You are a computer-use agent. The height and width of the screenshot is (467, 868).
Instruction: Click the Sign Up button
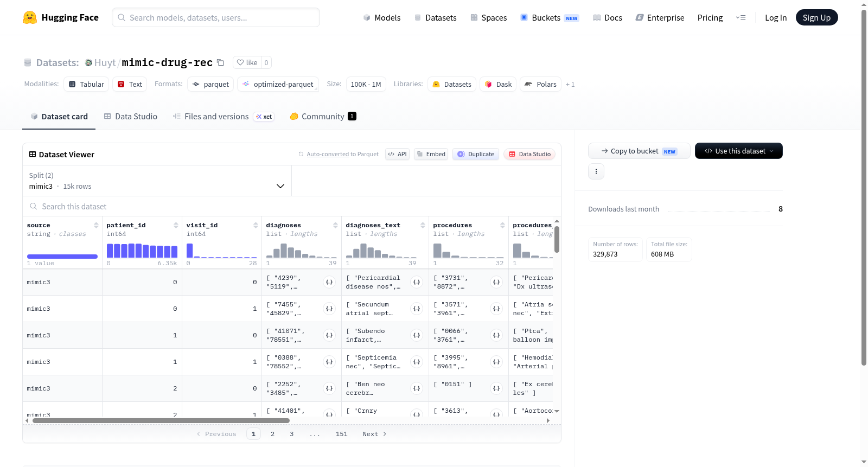tap(816, 17)
